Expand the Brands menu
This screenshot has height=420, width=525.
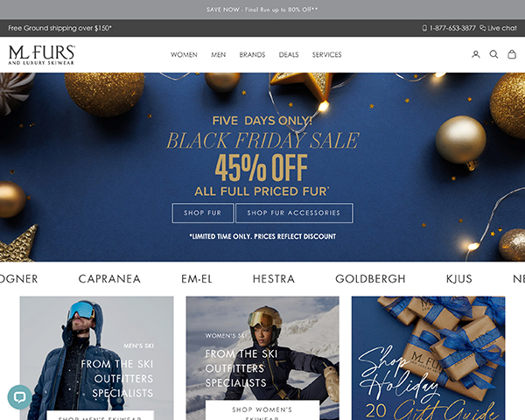tap(252, 54)
